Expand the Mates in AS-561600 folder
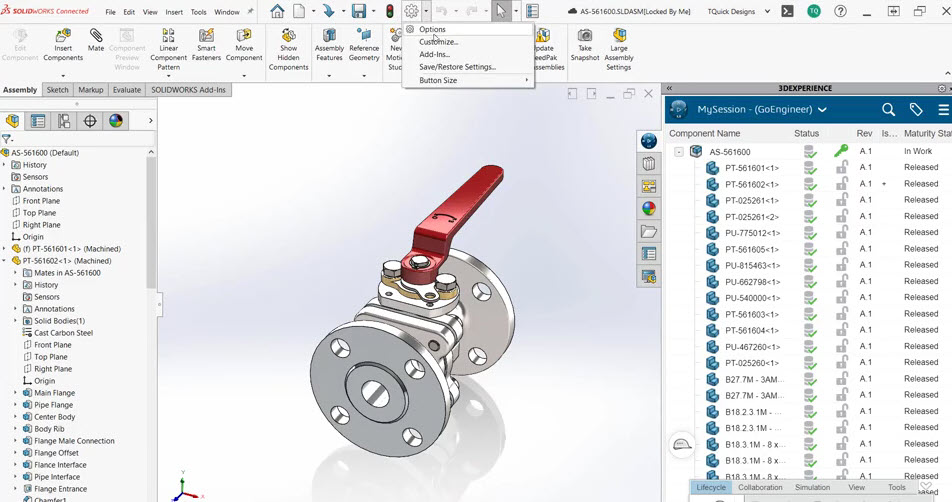The height and width of the screenshot is (502, 952). pos(16,273)
